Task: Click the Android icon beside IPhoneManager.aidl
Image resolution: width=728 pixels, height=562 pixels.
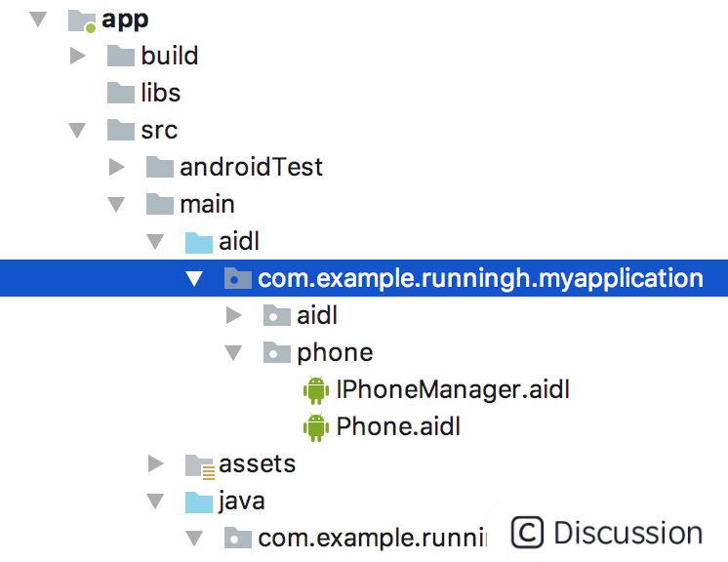Action: click(316, 390)
